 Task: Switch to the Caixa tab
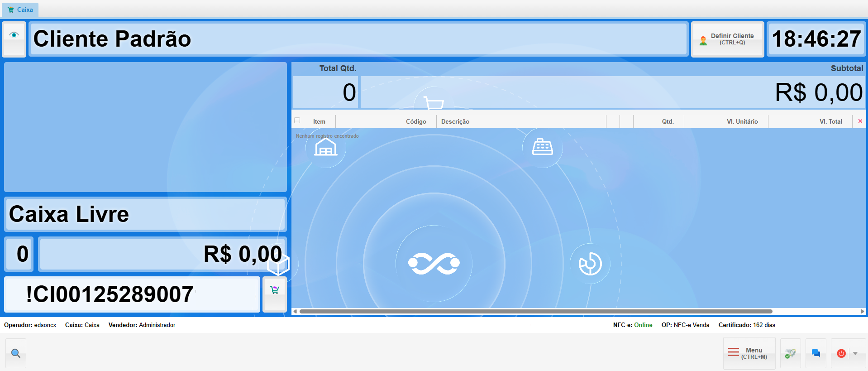coord(20,10)
